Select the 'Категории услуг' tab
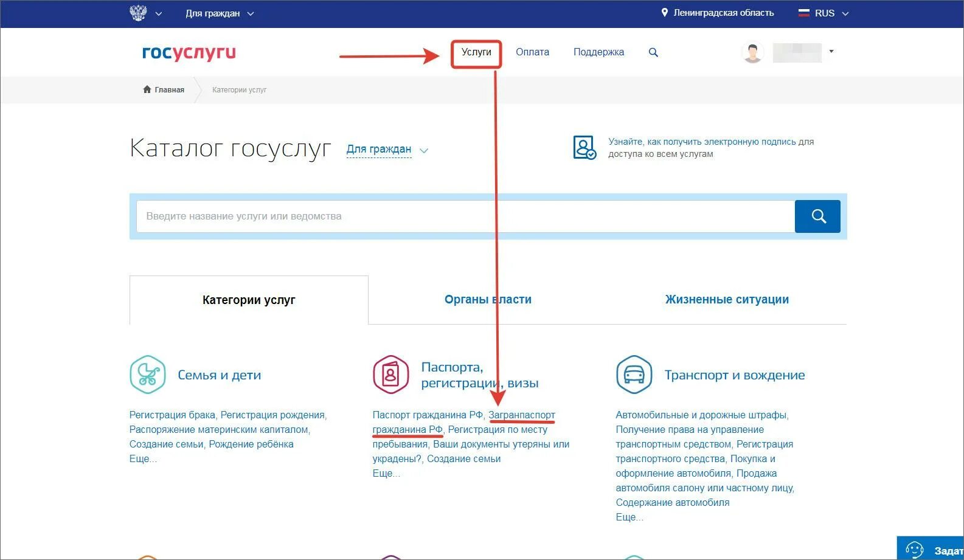Screen dimensions: 964x560 (x=249, y=300)
